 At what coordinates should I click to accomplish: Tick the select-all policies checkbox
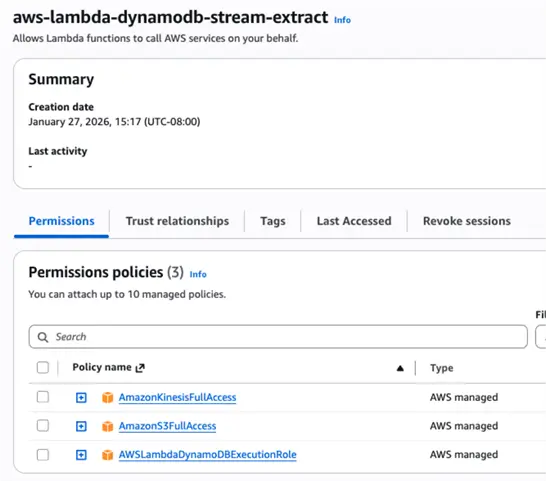[x=43, y=367]
